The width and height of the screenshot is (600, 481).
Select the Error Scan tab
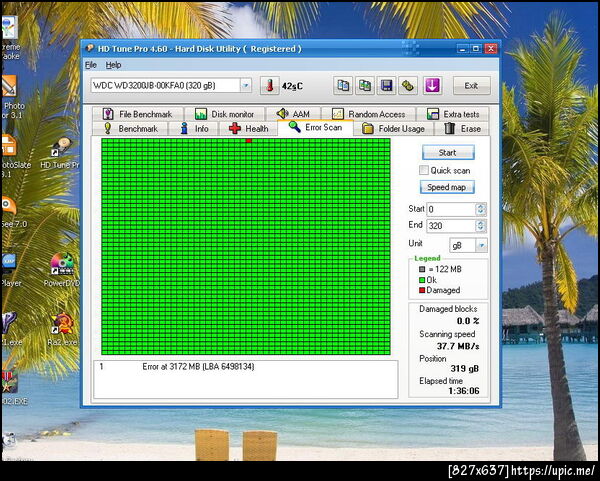click(315, 127)
